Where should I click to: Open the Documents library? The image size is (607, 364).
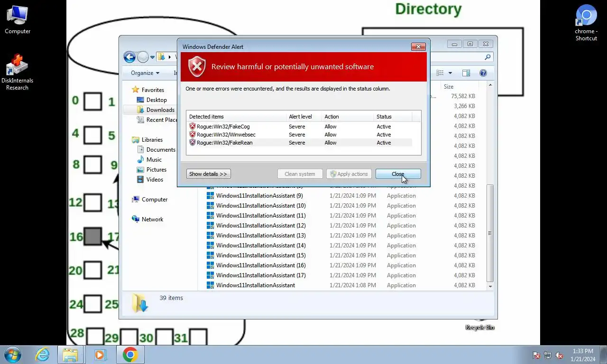[x=156, y=150]
